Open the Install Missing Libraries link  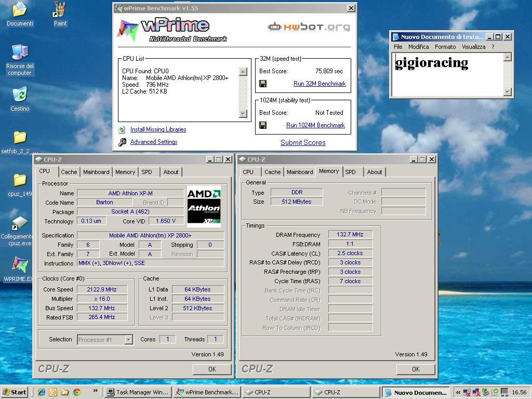(x=158, y=129)
